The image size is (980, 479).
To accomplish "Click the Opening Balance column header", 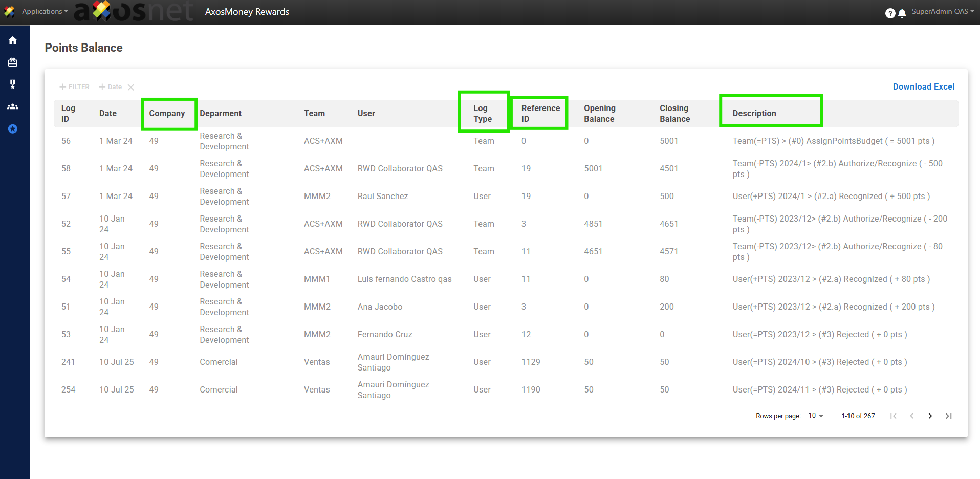I will (x=599, y=114).
